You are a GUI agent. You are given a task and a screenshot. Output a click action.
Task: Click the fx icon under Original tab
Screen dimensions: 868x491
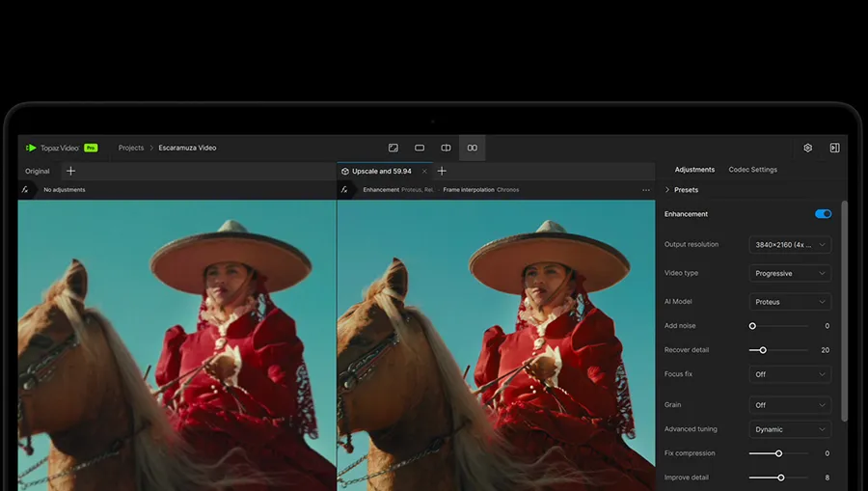(25, 189)
